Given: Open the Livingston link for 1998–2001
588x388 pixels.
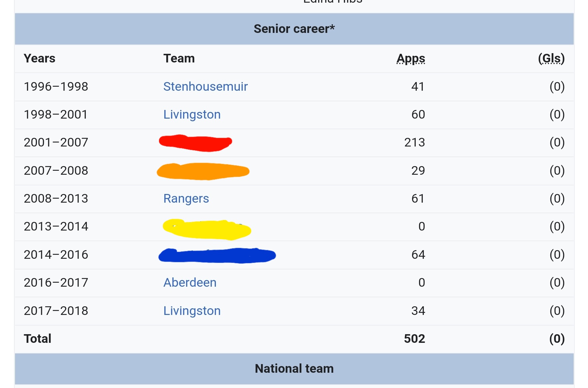Looking at the screenshot, I should 192,114.
